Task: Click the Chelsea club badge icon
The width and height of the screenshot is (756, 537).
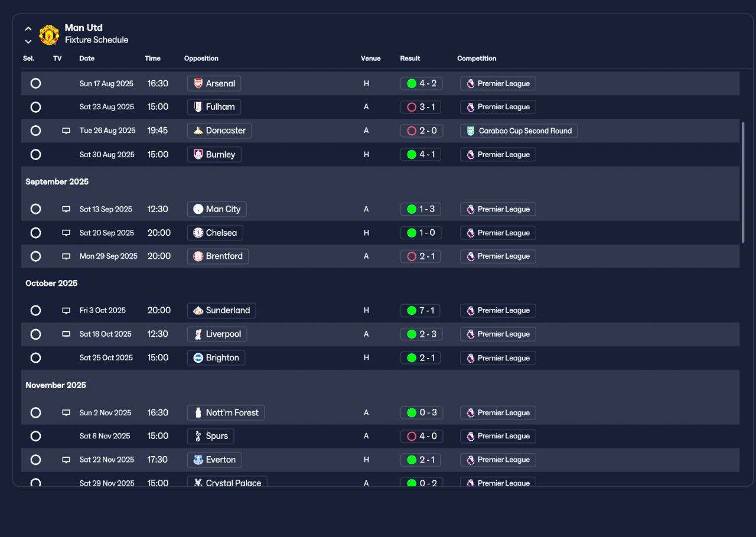Action: click(198, 233)
